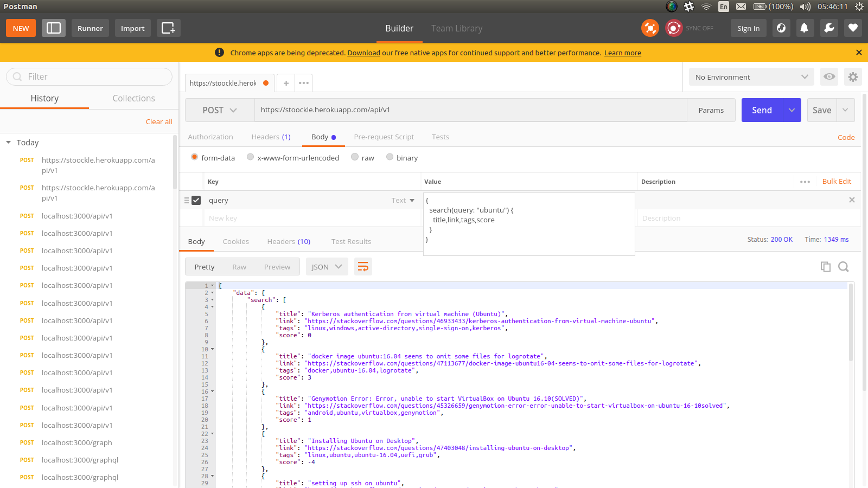Switch to the Collections tab
Viewport: 868px width, 488px height.
click(133, 98)
